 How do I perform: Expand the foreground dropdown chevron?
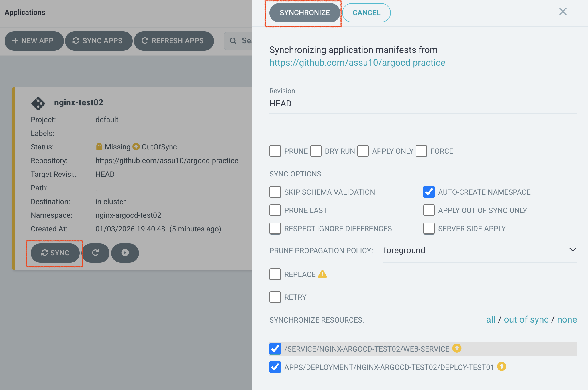(573, 250)
